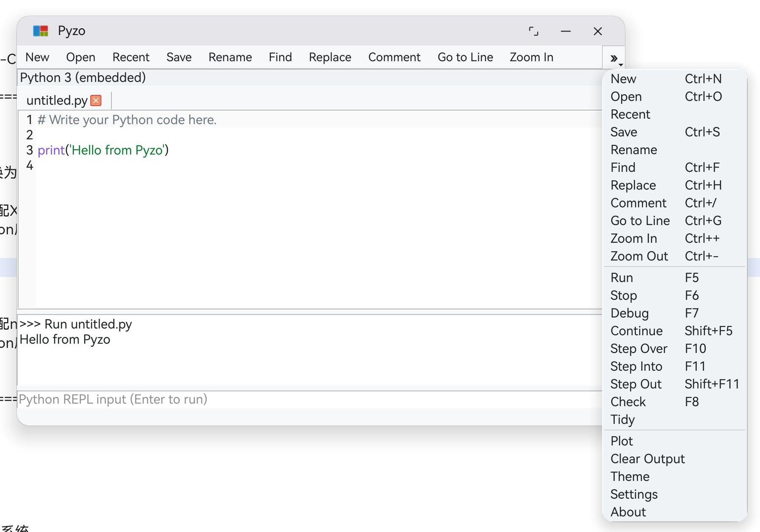The height and width of the screenshot is (532, 760).
Task: Click Go to Line in the top toolbar
Action: tap(465, 57)
